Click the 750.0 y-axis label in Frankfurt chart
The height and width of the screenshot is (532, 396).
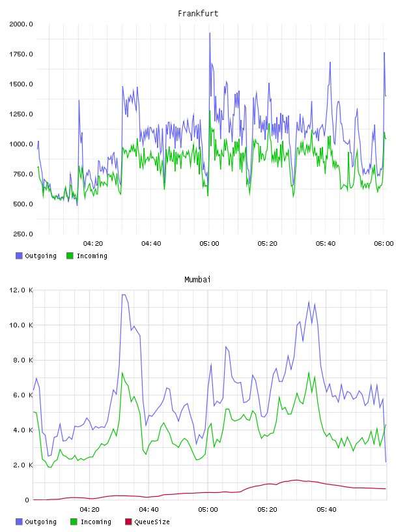click(x=23, y=174)
